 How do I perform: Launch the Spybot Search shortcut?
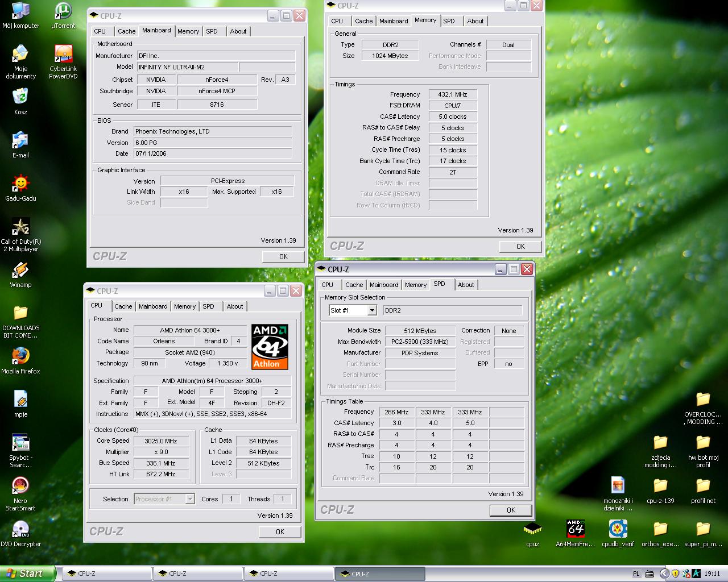click(x=20, y=451)
